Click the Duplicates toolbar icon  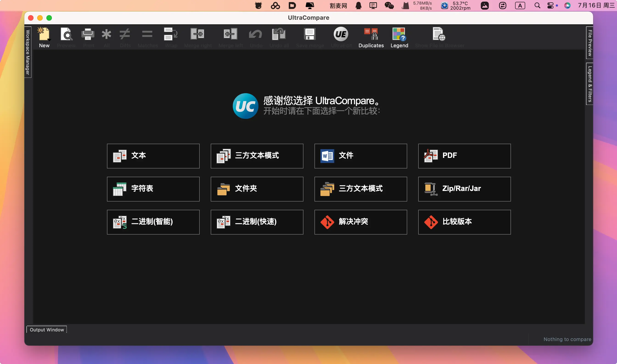371,34
